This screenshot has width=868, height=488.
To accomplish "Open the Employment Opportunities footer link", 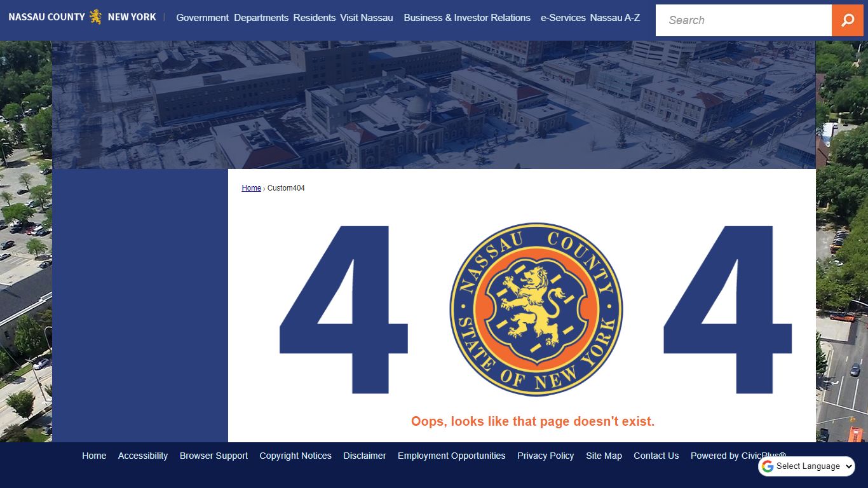I will pos(452,456).
